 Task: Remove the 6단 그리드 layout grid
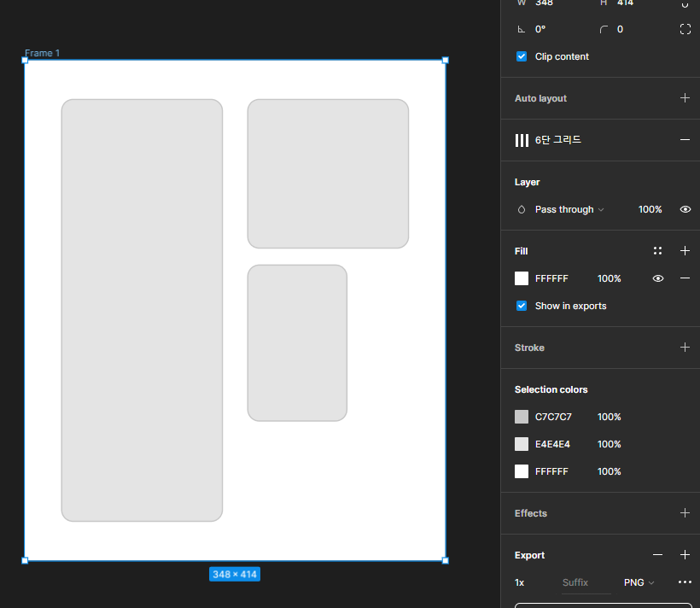pyautogui.click(x=685, y=140)
